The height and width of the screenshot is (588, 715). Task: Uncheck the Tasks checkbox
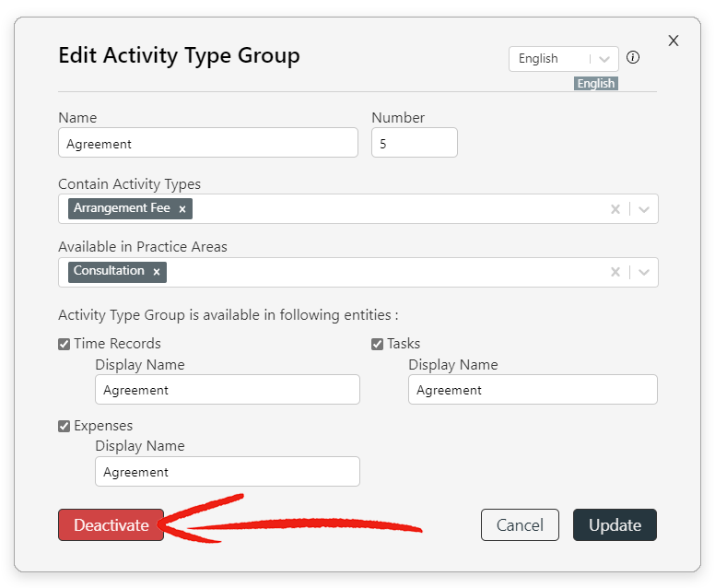click(377, 344)
